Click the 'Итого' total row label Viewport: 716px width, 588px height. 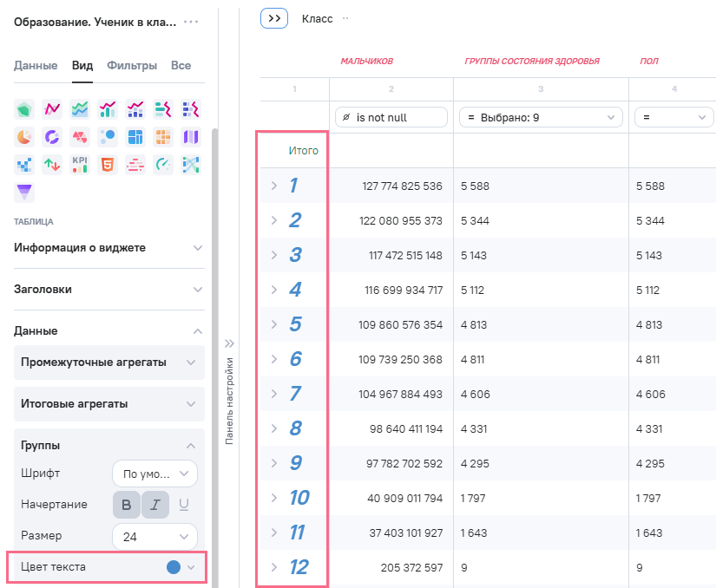[x=303, y=151]
